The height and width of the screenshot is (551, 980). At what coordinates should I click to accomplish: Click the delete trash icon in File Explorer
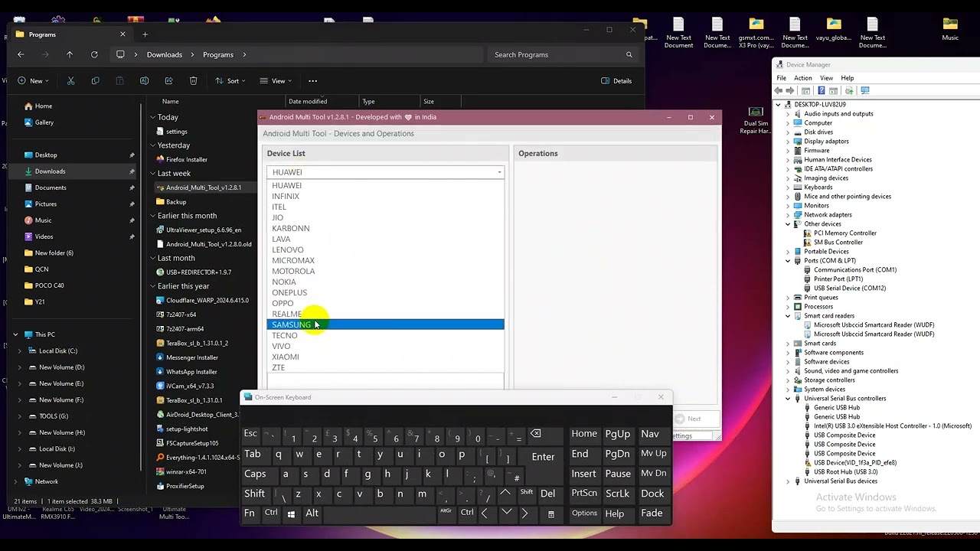pyautogui.click(x=193, y=80)
